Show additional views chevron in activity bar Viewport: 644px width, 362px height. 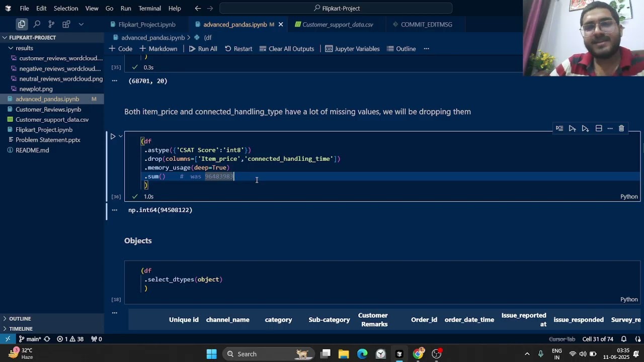pyautogui.click(x=81, y=24)
